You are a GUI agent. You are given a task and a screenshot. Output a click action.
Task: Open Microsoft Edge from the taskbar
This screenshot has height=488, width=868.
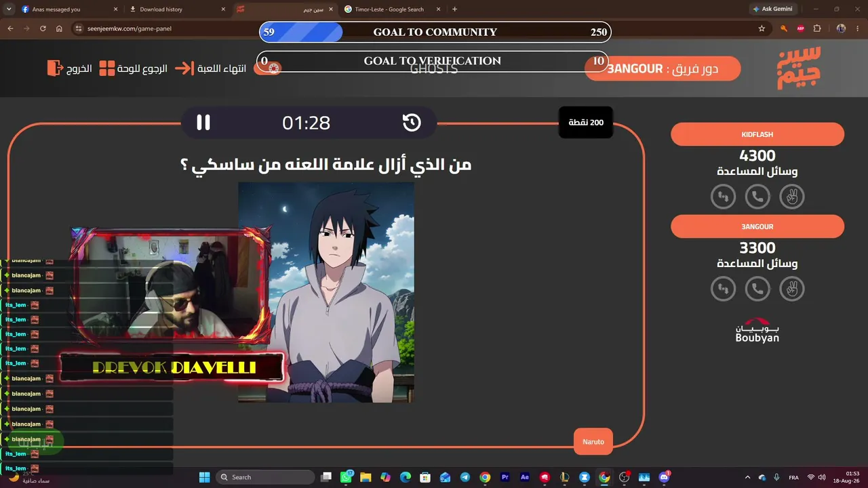[x=406, y=477]
